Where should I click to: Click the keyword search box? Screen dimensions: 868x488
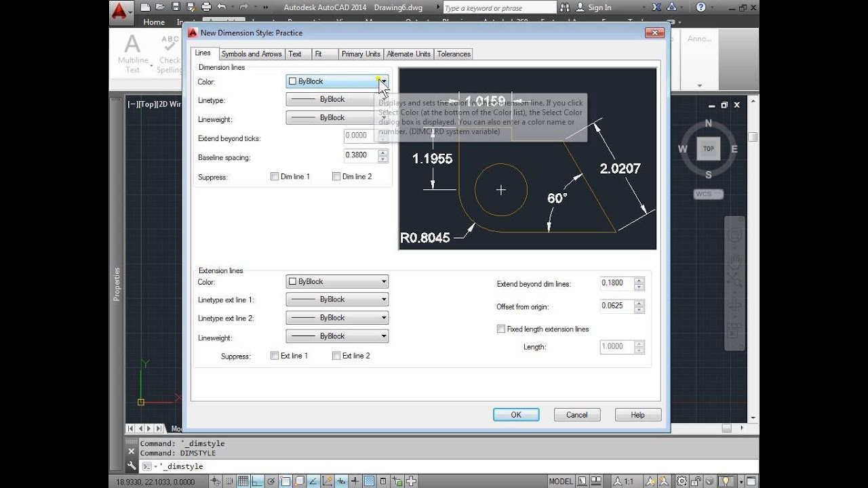(x=499, y=7)
